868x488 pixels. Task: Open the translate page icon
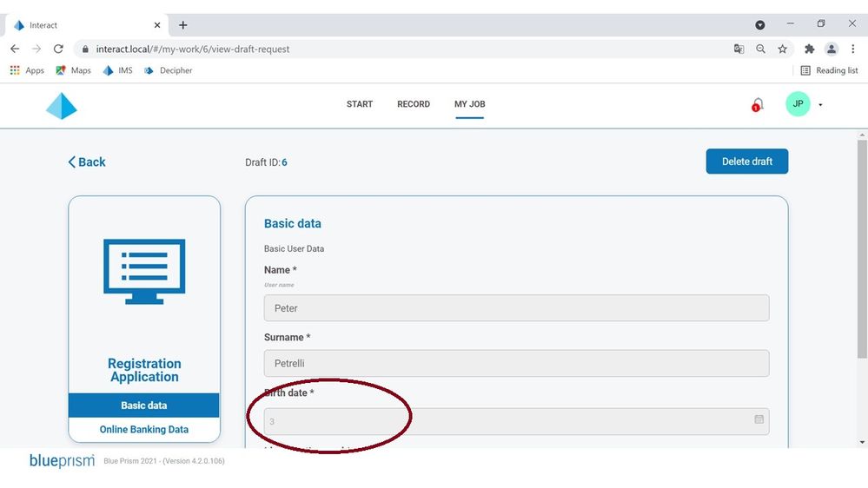click(x=739, y=49)
